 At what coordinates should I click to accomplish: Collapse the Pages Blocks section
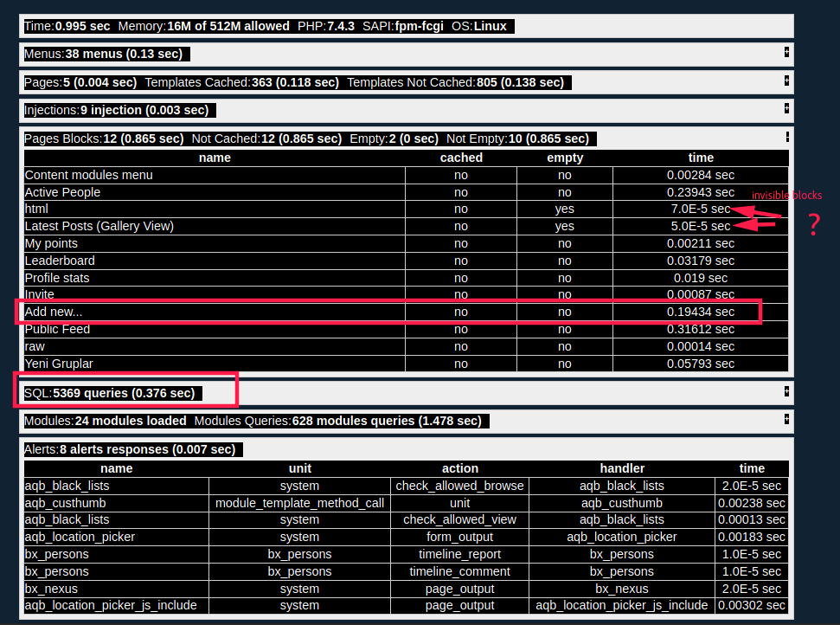pos(786,137)
